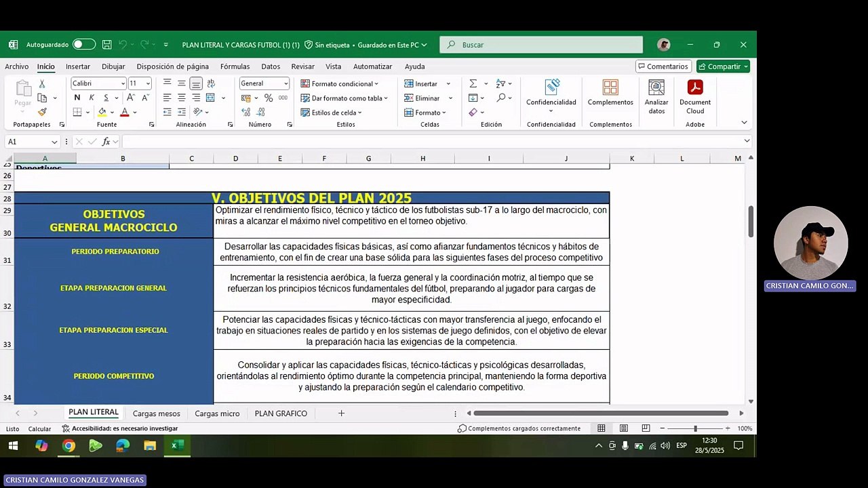The width and height of the screenshot is (868, 488).
Task: Open the Comentarios pane
Action: point(663,66)
